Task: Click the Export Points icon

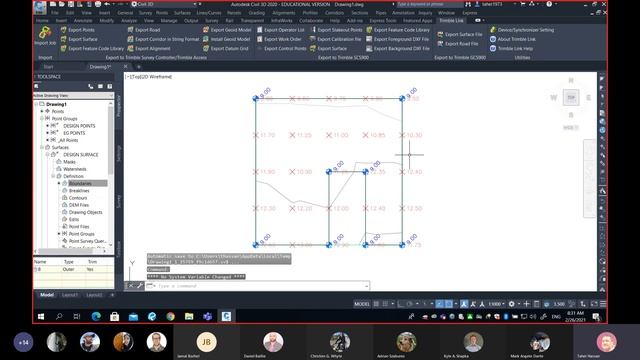Action: (64, 30)
